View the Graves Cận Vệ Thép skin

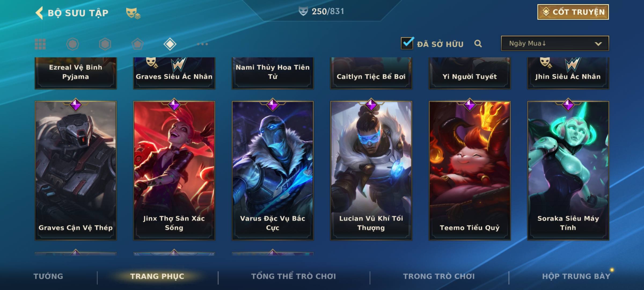pyautogui.click(x=76, y=171)
